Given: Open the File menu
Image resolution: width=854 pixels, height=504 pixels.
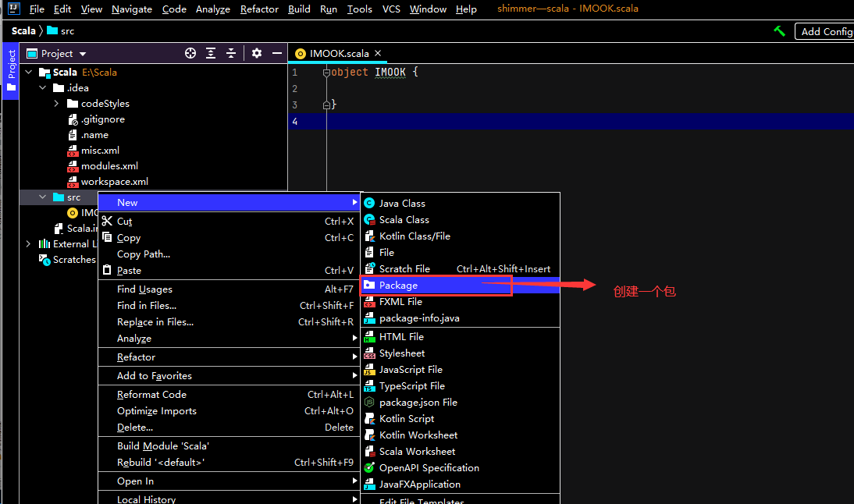Looking at the screenshot, I should click(x=37, y=9).
